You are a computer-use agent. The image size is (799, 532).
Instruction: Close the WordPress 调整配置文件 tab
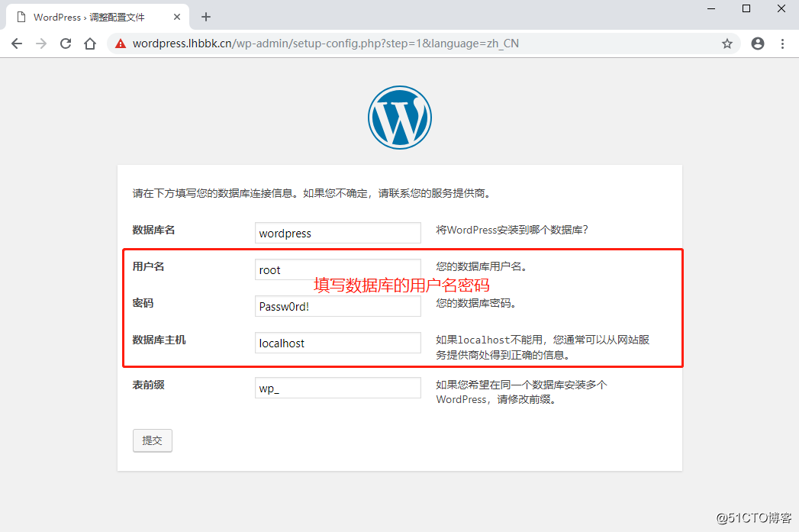[177, 17]
